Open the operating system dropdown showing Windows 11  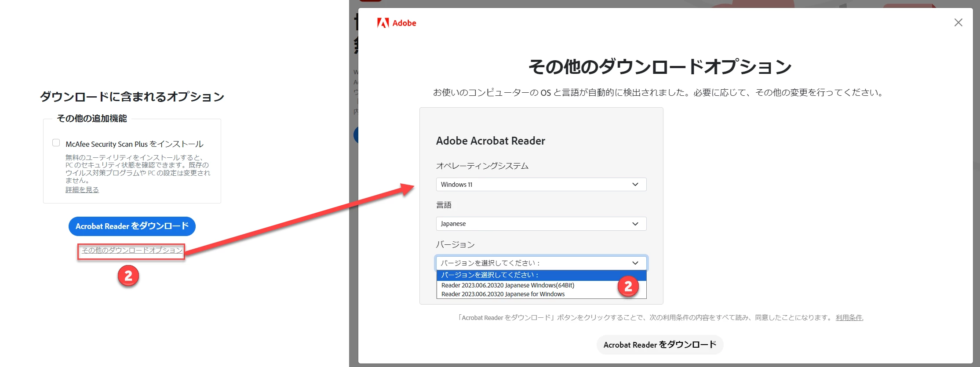point(541,185)
